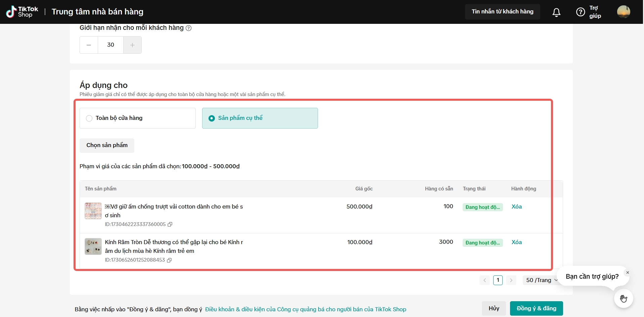Open the help chat hand icon
Viewport: 644px width, 317px height.
[624, 299]
